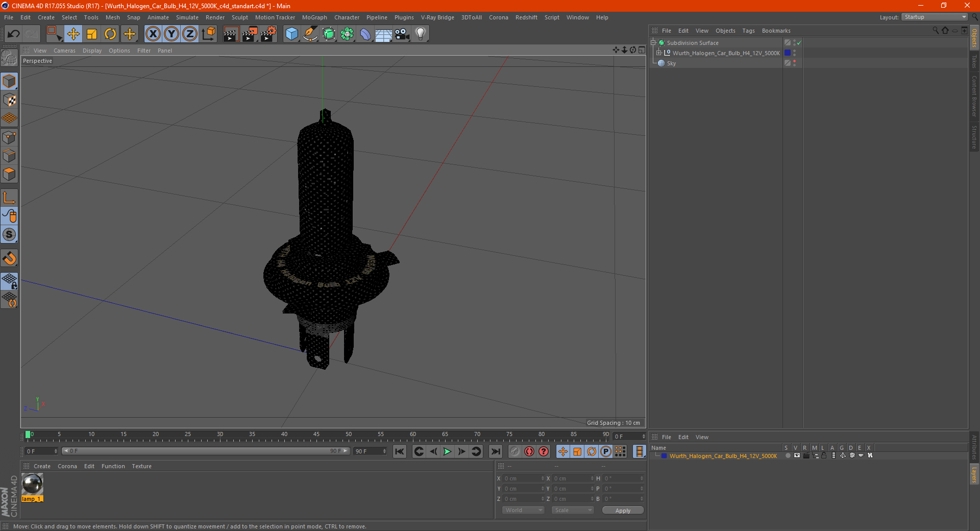Render the active view
The height and width of the screenshot is (531, 980).
[x=231, y=34]
